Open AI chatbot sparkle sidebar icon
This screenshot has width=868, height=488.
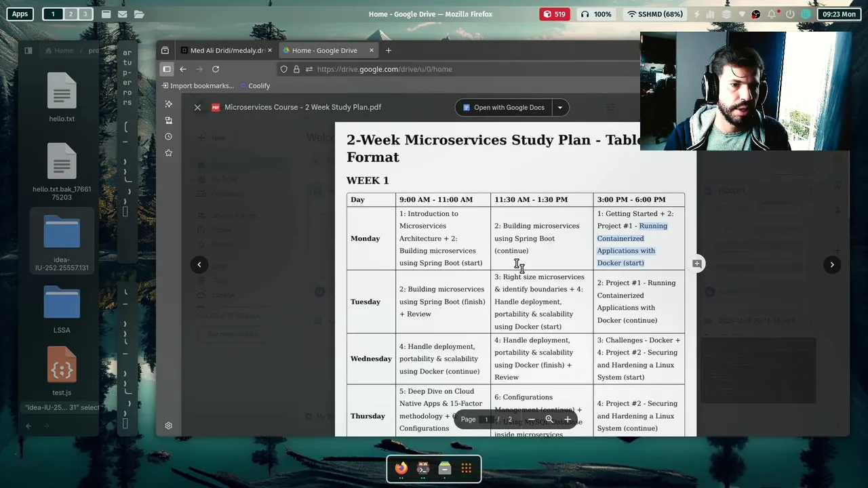pos(169,104)
